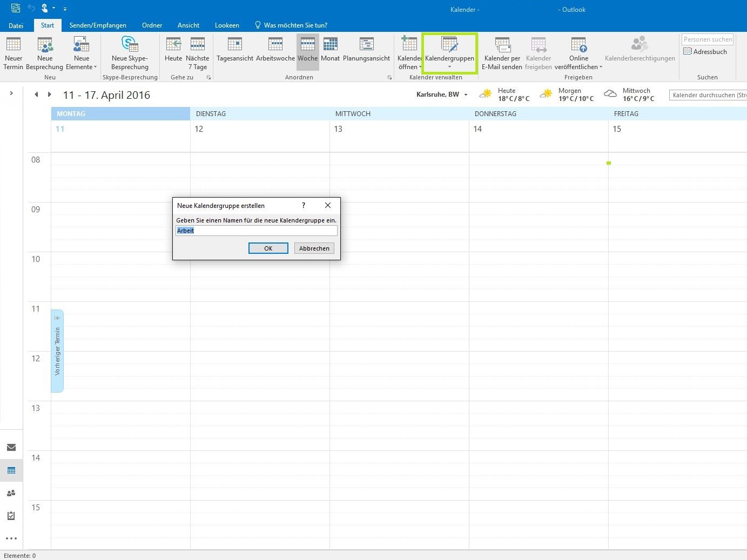Open the Lookeen tab
Viewport: 747px width, 560px height.
(227, 25)
